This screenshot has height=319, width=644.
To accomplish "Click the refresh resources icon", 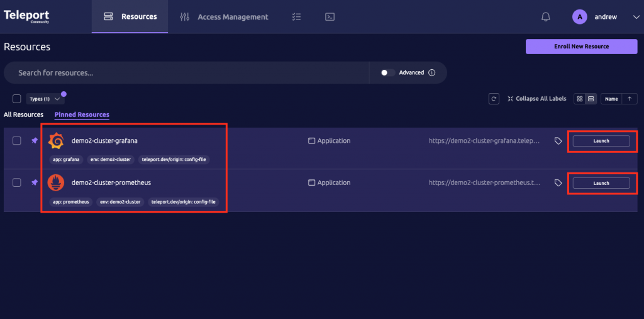I will [x=494, y=99].
